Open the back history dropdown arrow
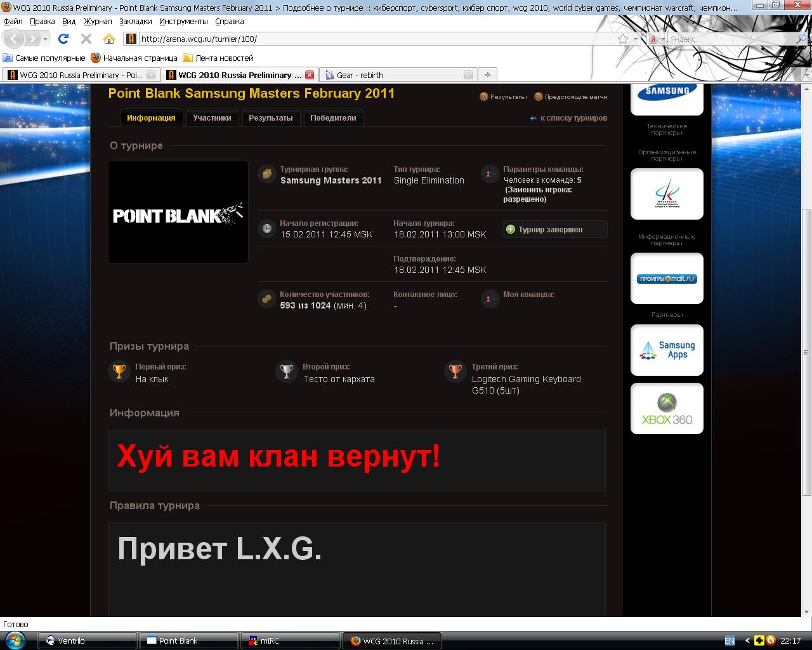The height and width of the screenshot is (650, 812). [x=46, y=39]
